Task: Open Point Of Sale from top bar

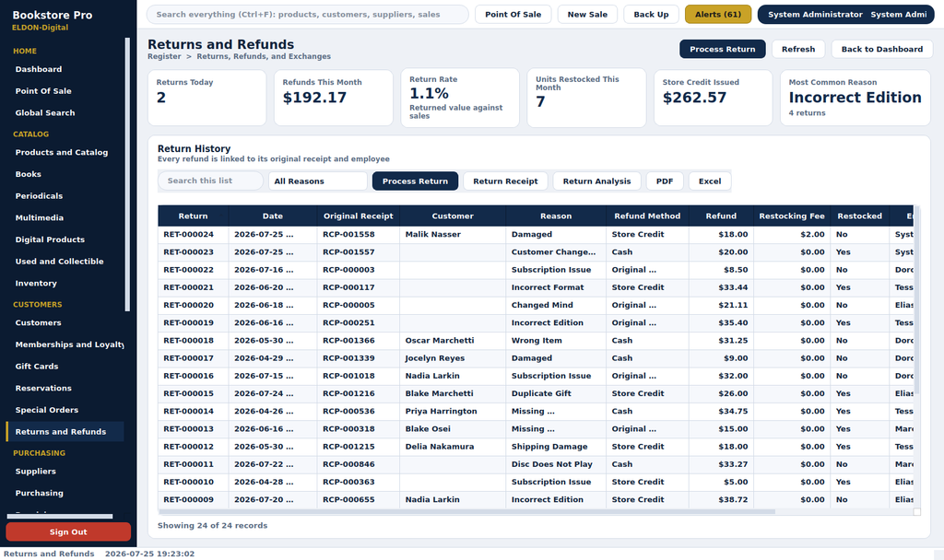Action: pos(513,15)
